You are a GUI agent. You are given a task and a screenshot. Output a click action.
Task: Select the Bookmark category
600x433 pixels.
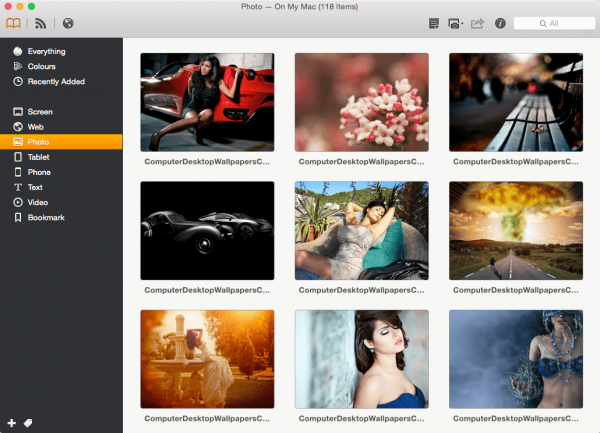pos(61,217)
